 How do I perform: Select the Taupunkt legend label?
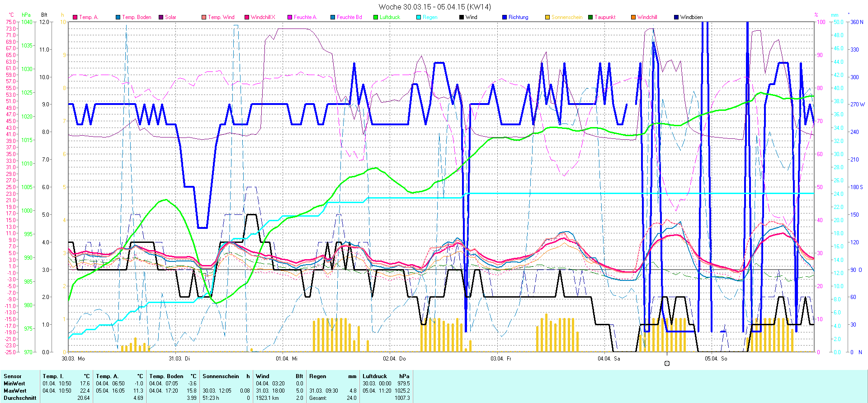click(x=605, y=17)
